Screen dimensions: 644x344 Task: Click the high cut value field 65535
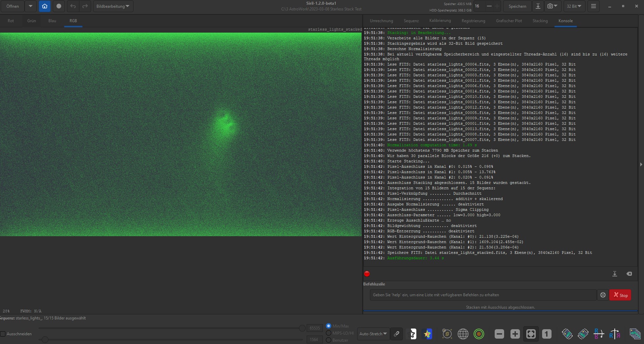tap(314, 328)
